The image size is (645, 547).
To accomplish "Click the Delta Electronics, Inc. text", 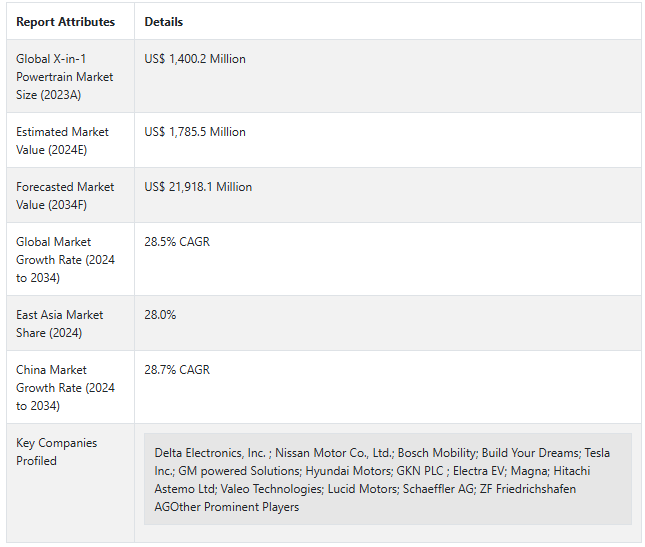I will (210, 453).
